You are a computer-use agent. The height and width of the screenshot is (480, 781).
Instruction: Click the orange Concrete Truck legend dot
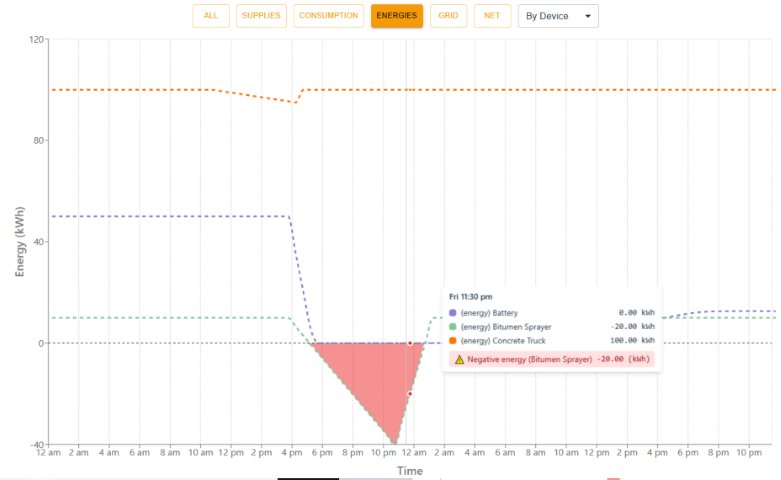(x=453, y=340)
